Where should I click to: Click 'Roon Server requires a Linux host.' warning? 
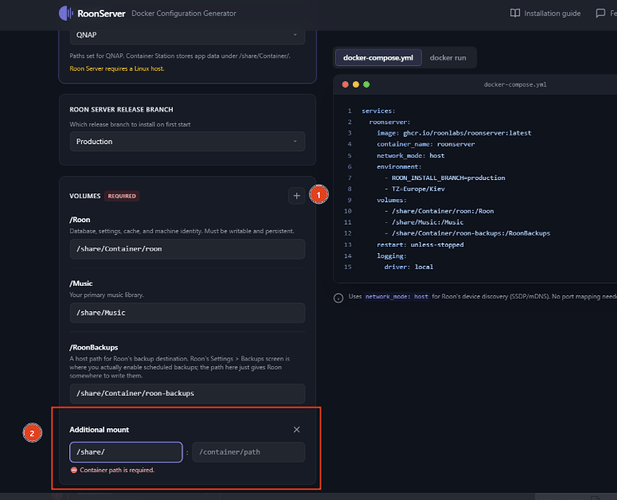[x=117, y=69]
